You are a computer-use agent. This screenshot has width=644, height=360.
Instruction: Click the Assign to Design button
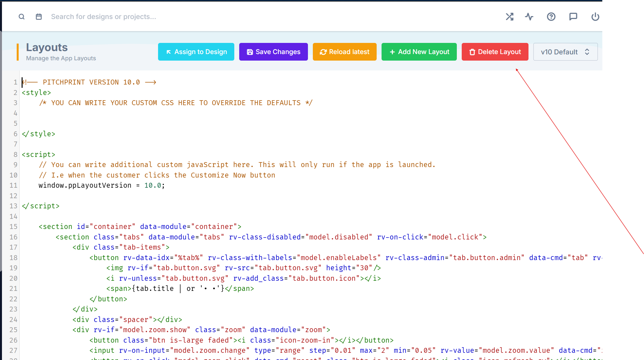pyautogui.click(x=196, y=52)
